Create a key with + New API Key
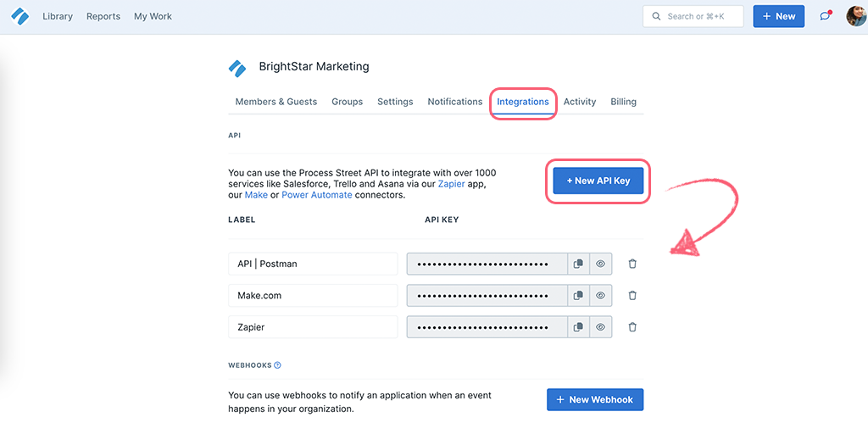This screenshot has height=434, width=868. tap(598, 181)
